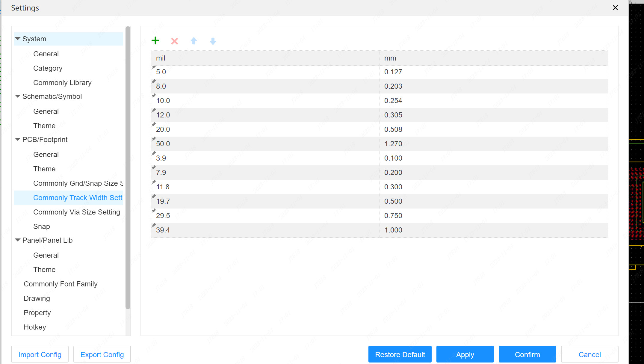Click the Cancel button

point(590,354)
